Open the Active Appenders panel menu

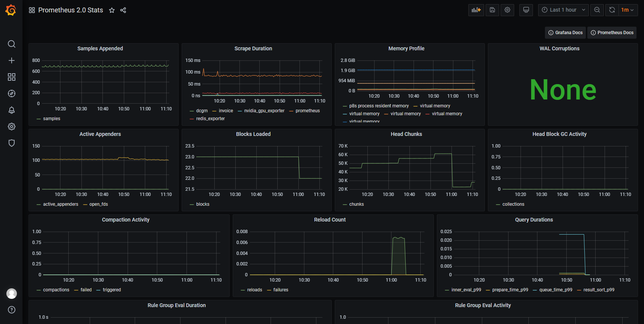[x=100, y=134]
